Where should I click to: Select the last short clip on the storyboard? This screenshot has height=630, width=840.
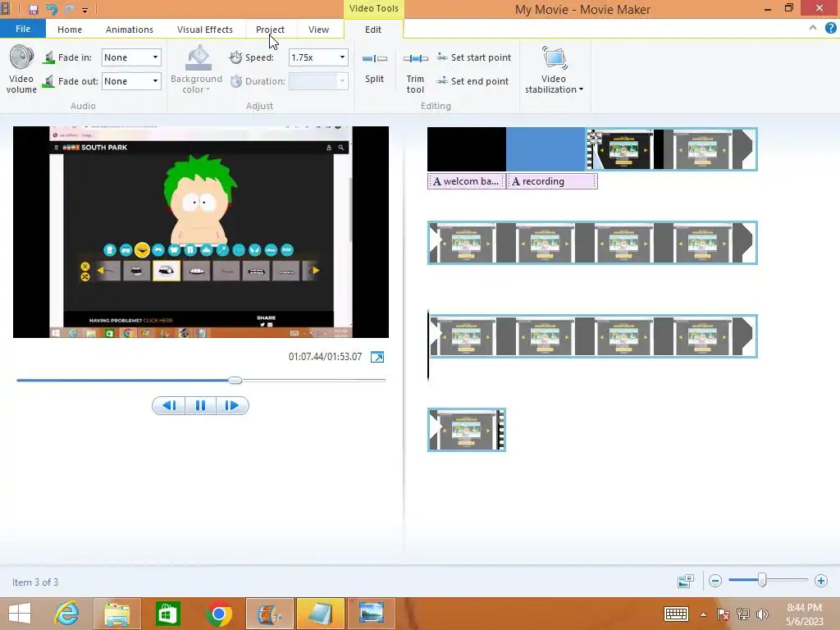(x=467, y=430)
